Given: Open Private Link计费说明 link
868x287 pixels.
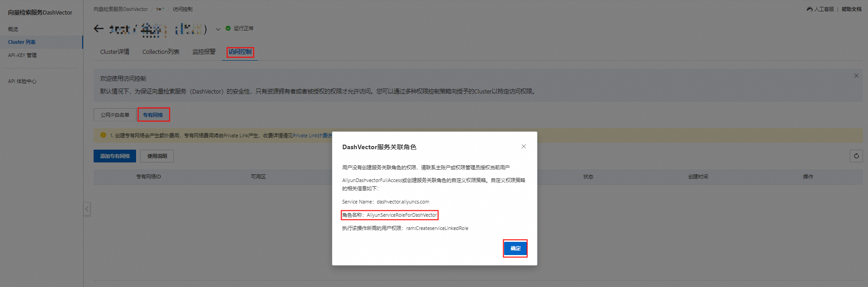Looking at the screenshot, I should click(x=312, y=136).
